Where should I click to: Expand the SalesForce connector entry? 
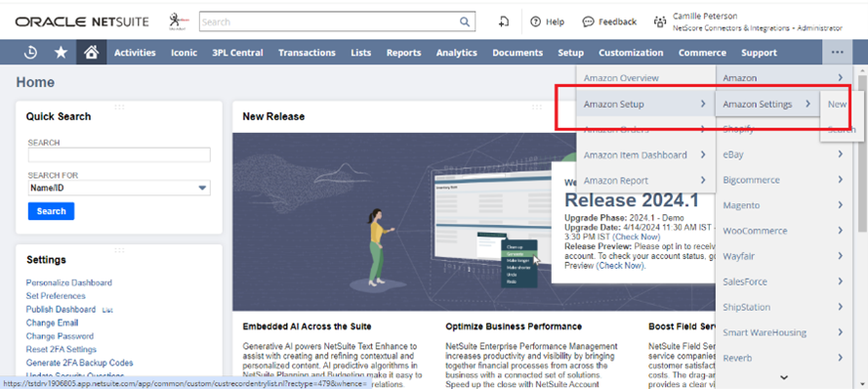783,282
